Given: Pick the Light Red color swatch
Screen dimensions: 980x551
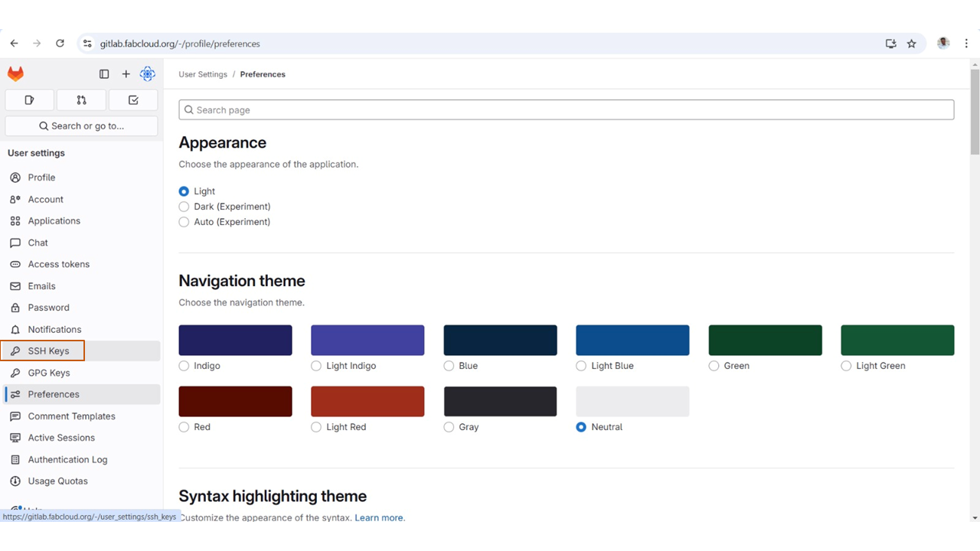Looking at the screenshot, I should click(367, 402).
